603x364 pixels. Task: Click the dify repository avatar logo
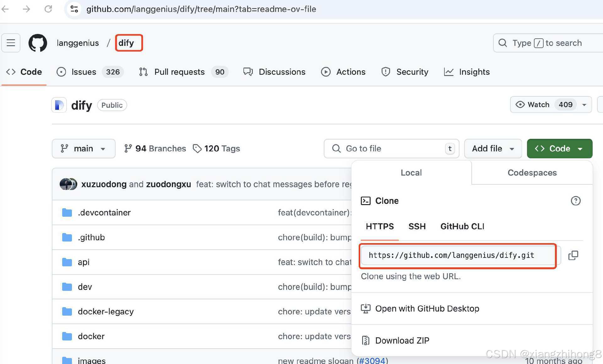pyautogui.click(x=59, y=105)
